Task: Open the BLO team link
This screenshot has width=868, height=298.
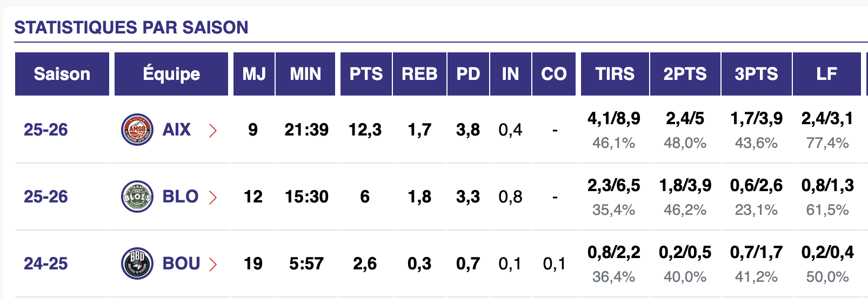Action: pyautogui.click(x=181, y=197)
